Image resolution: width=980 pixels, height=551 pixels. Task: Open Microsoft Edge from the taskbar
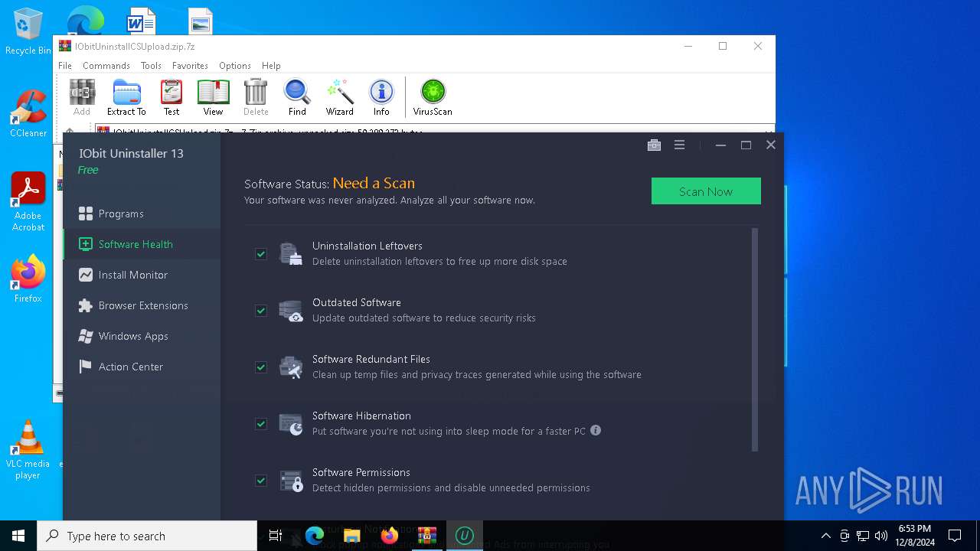point(315,536)
